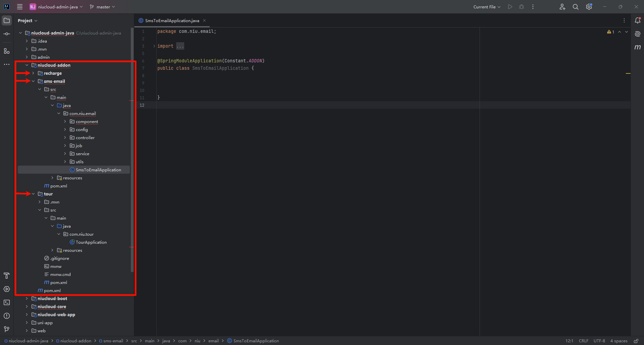Screen dimensions: 644x345
Task: Change 4 spaces indent setting
Action: [x=618, y=341]
